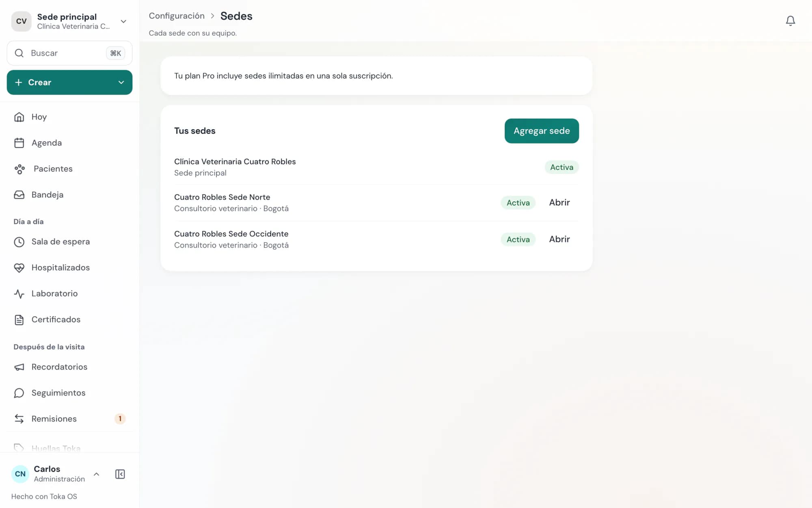Open Hospitalizados section
The image size is (812, 508).
pos(70,268)
